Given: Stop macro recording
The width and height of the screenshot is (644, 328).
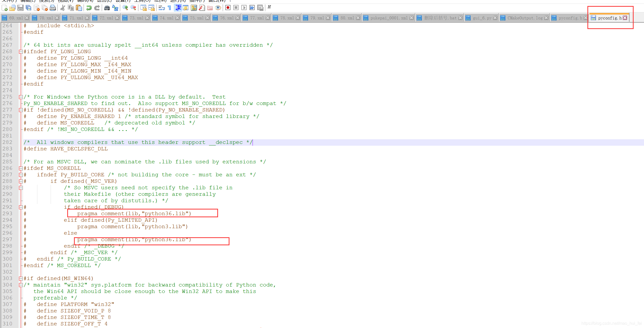Looking at the screenshot, I should coord(236,8).
